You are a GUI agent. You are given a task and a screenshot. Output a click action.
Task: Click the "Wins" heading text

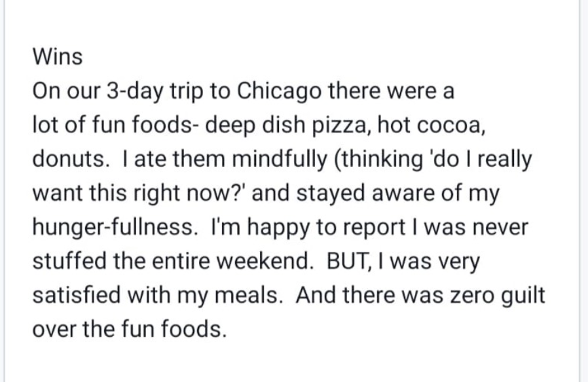tap(58, 57)
